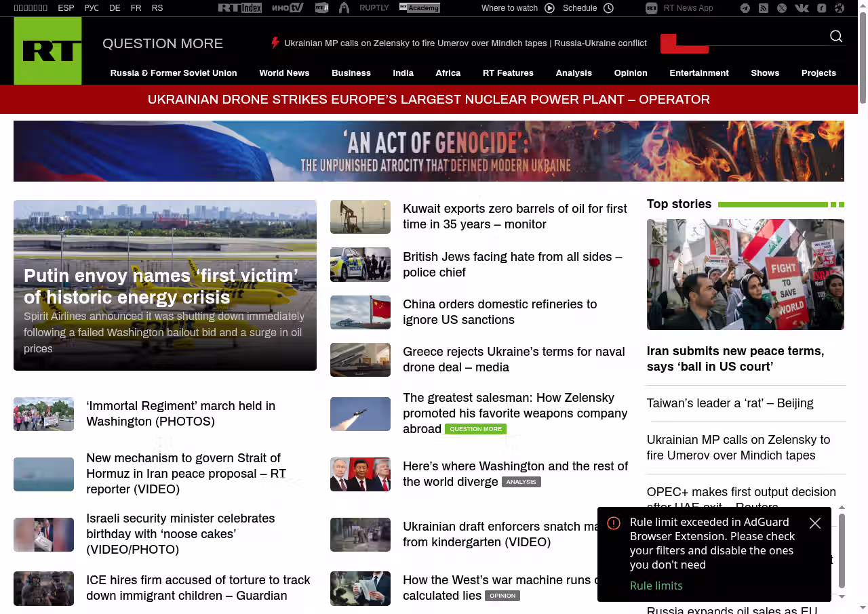Open the RT Index logo link
This screenshot has height=614, width=868.
240,8
